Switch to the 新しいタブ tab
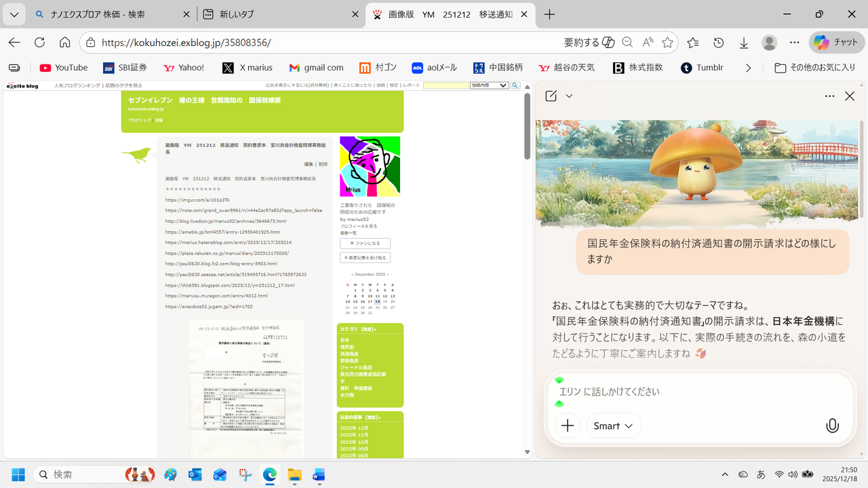This screenshot has width=868, height=488. pyautogui.click(x=281, y=14)
